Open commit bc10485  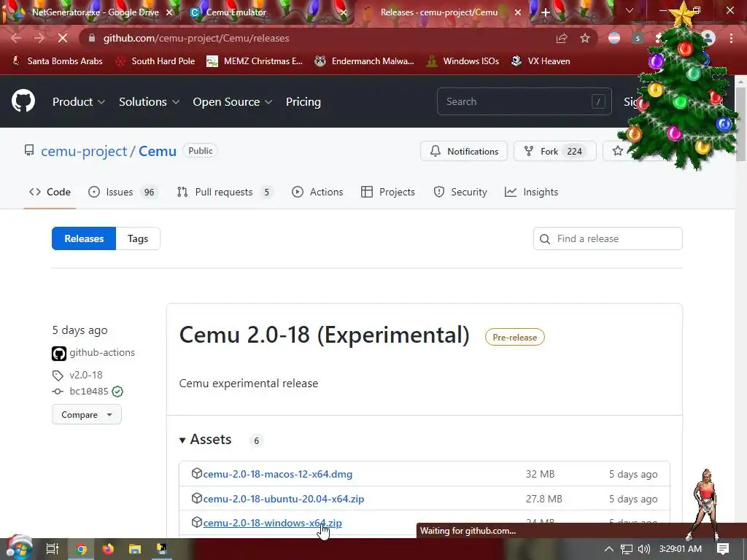88,391
